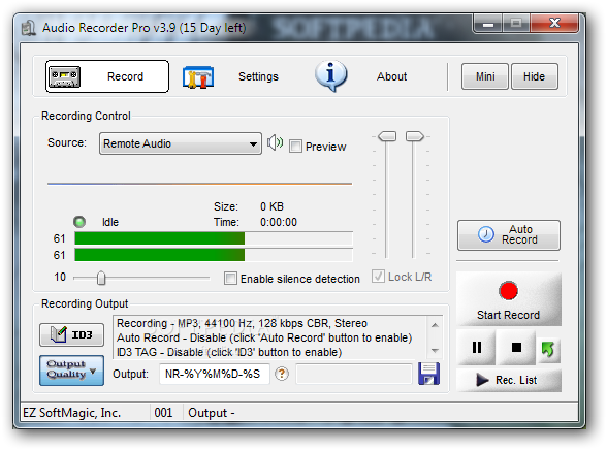Viewport: 607px width, 450px height.
Task: Open the Rec. List
Action: coord(509,380)
